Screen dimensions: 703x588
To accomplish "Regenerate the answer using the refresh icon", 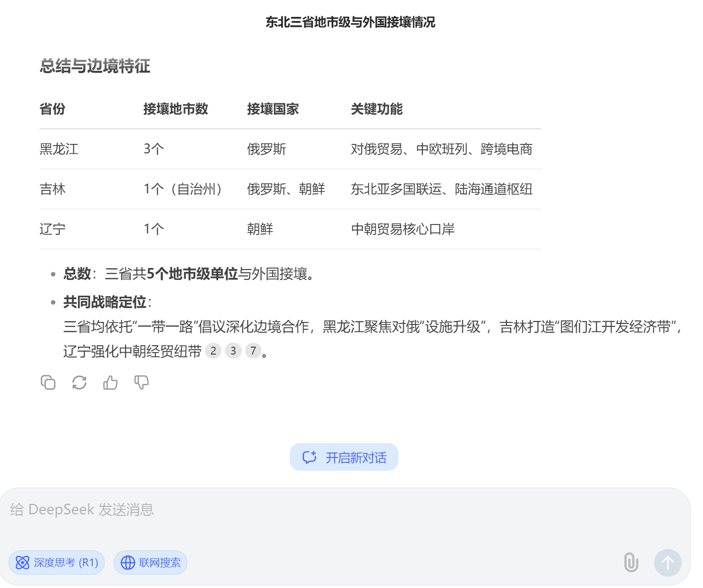I will (79, 382).
